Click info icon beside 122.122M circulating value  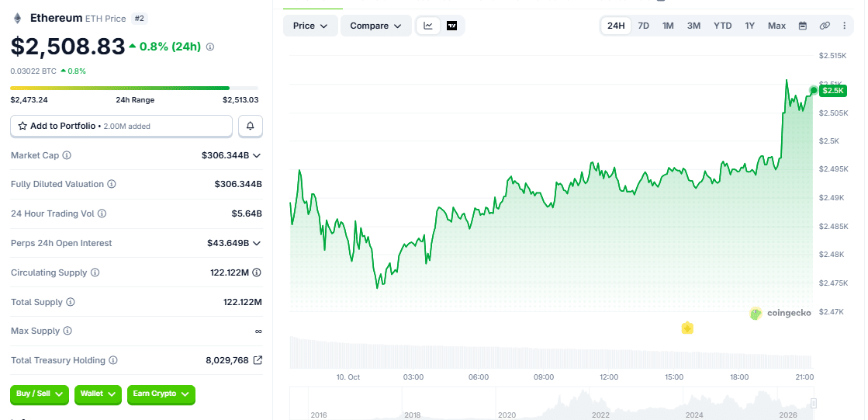pos(257,272)
